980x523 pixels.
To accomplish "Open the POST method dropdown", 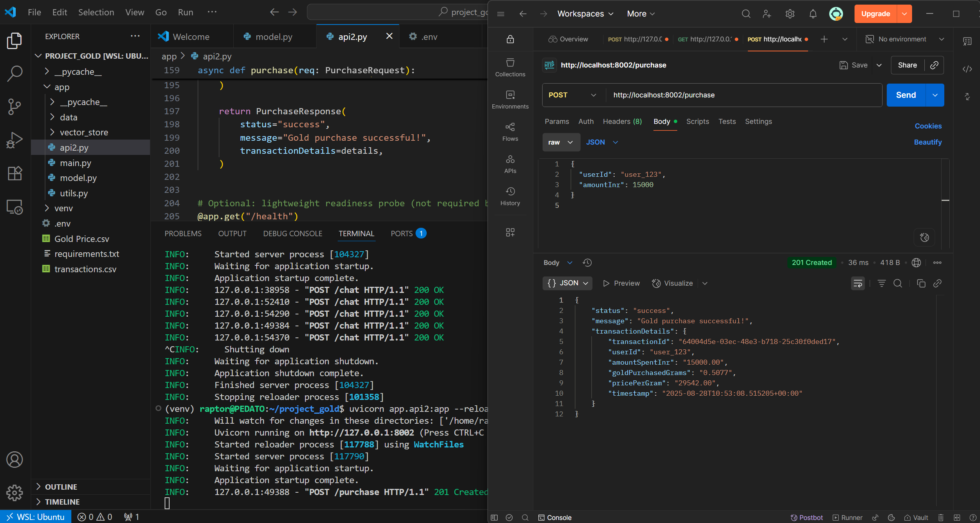I will pos(572,95).
